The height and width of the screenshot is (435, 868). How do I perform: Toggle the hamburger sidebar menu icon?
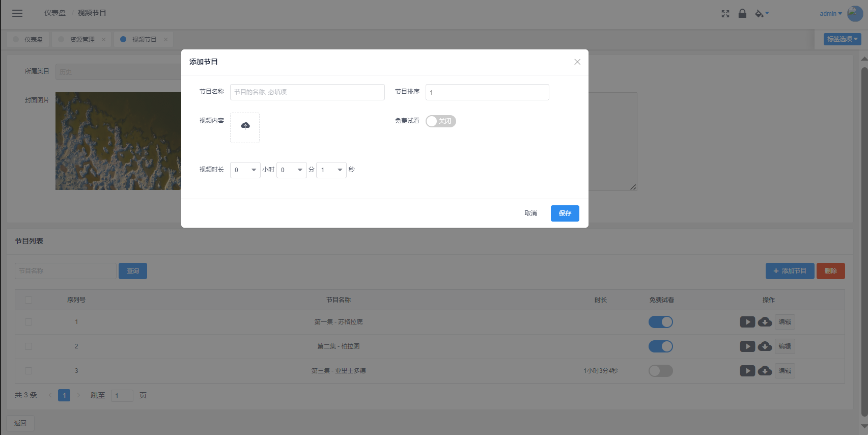17,13
